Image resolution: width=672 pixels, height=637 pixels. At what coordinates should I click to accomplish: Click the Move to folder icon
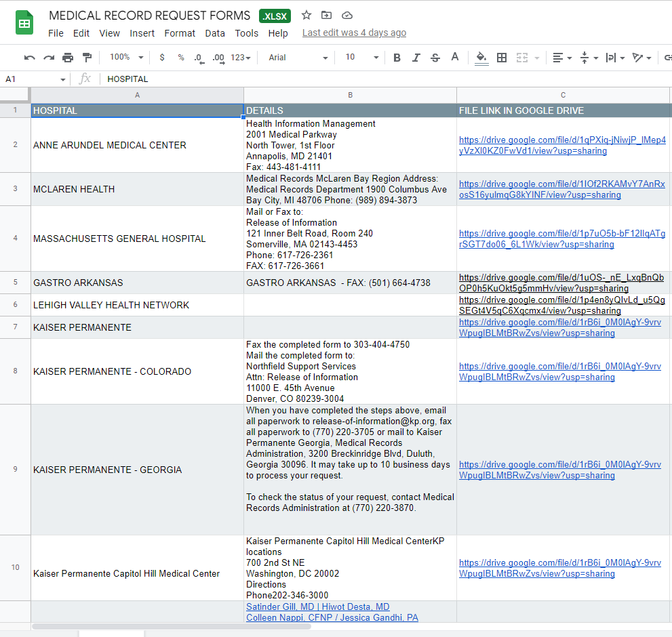tap(327, 16)
